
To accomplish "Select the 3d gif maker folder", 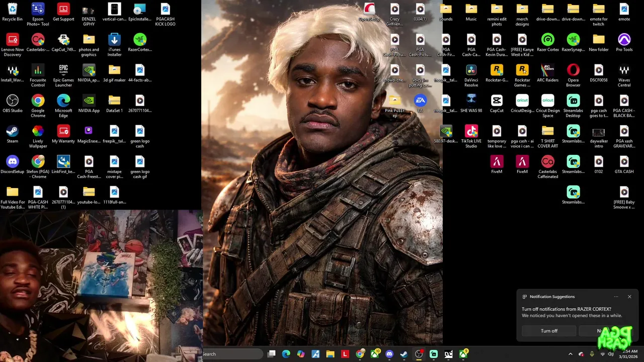I will point(114,73).
